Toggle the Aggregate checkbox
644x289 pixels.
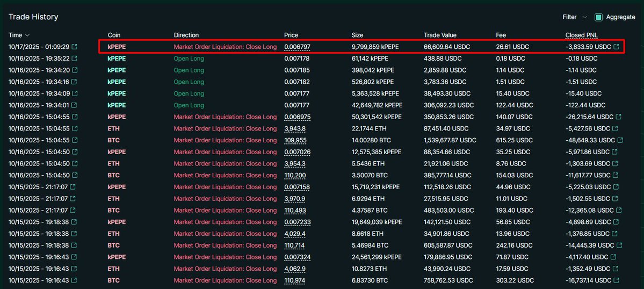click(x=598, y=17)
